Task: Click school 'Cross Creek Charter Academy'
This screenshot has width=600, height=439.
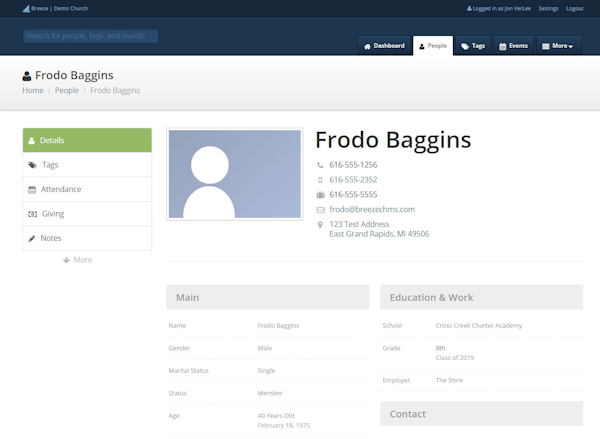Action: point(479,326)
